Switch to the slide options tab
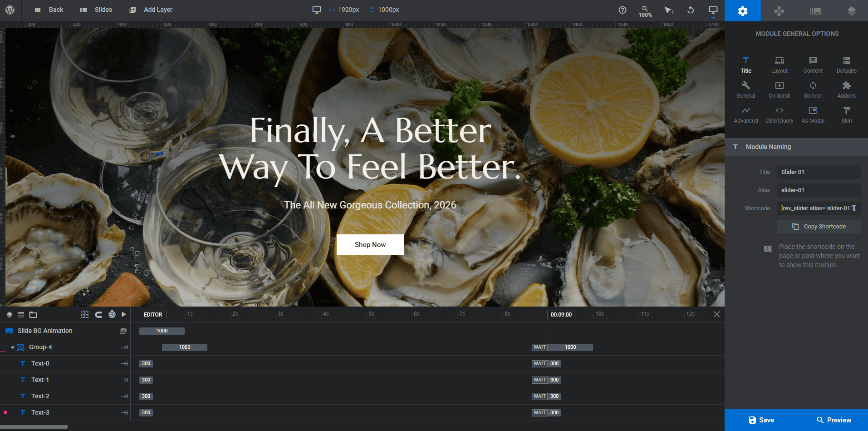The width and height of the screenshot is (868, 431). (815, 11)
